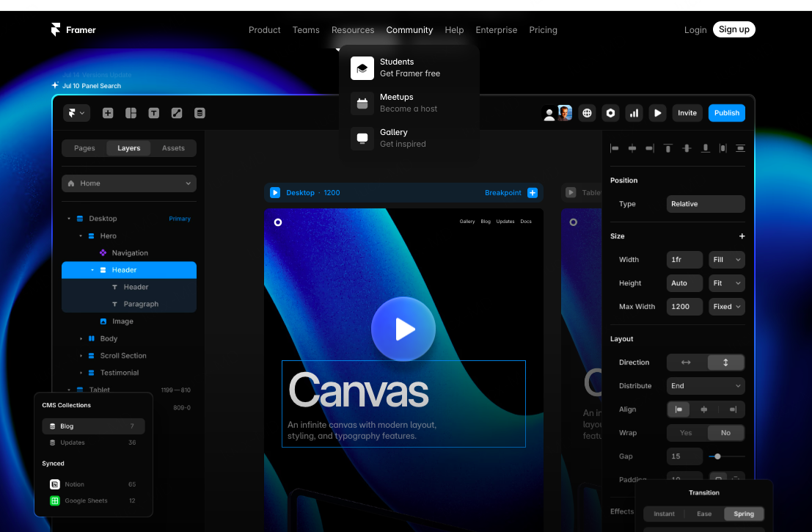
Task: Add a breakpoint with the plus icon
Action: pos(533,193)
